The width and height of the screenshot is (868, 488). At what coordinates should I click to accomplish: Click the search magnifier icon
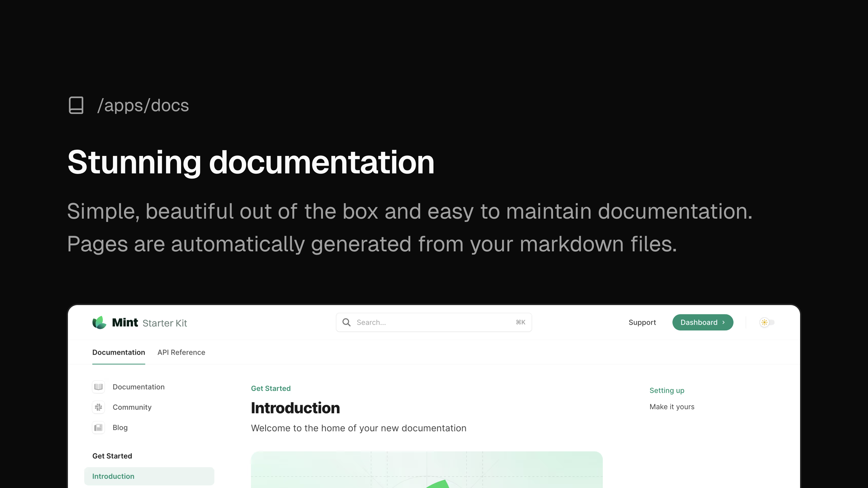coord(346,322)
